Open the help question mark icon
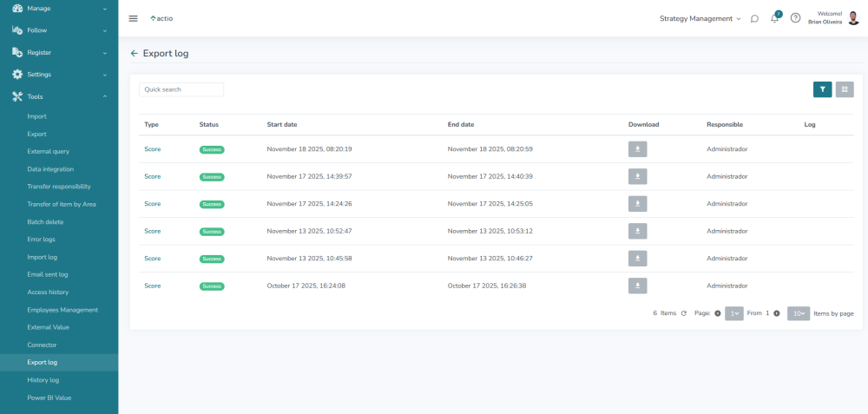Viewport: 868px width, 414px height. (x=795, y=18)
